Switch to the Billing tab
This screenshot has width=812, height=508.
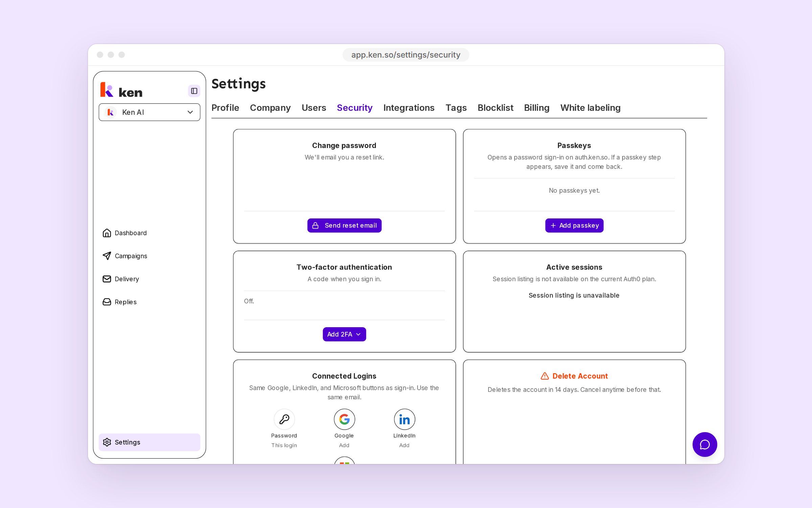pos(537,108)
